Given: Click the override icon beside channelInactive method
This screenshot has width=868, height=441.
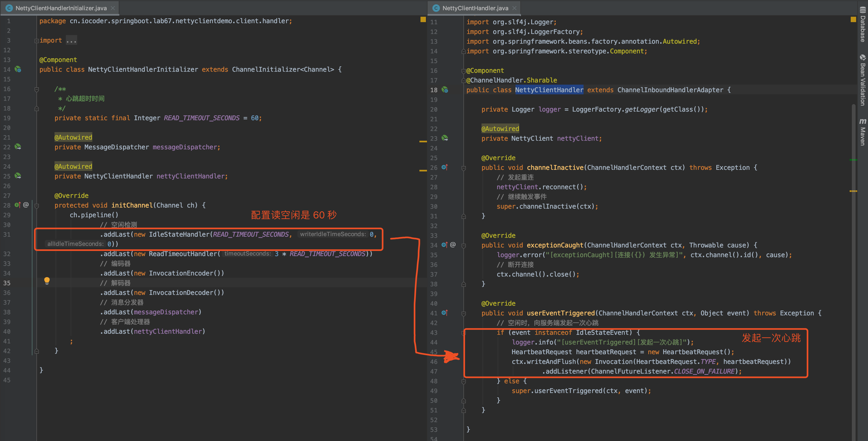Looking at the screenshot, I should [x=445, y=167].
